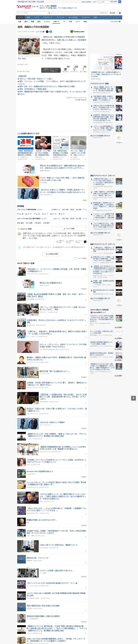This screenshot has width=138, height=644.
Task: Play トランプ氏1.5兆ドル国防費 video thumbnail
Action: (21, 595)
